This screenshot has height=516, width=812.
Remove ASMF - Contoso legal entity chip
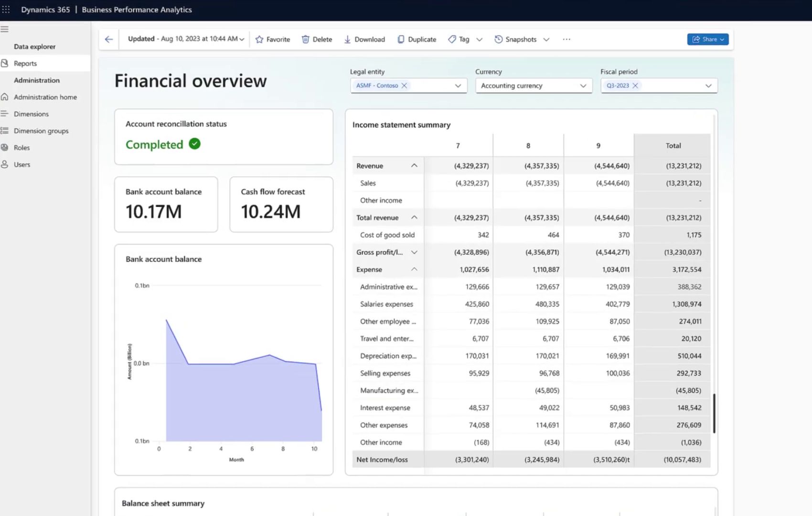pyautogui.click(x=404, y=86)
